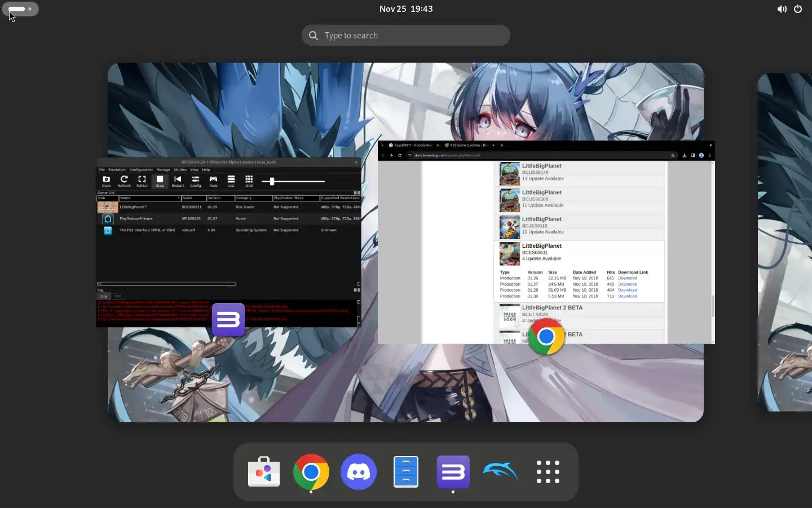Open the clock showing Nov 25 19:43

[x=406, y=9]
